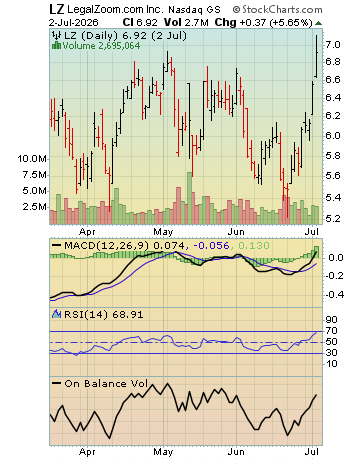Click the Nasdaq GS exchange label
The width and height of the screenshot is (360, 460).
194,10
